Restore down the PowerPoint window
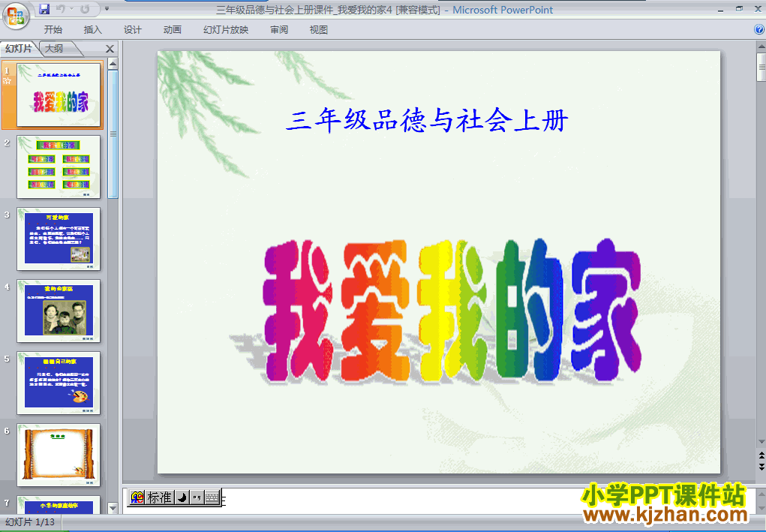 [739, 9]
